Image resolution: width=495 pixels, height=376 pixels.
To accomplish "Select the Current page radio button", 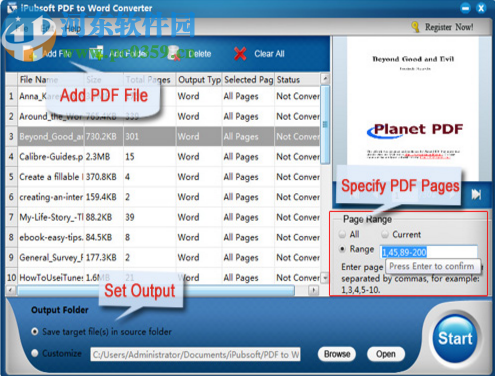I will pos(385,234).
